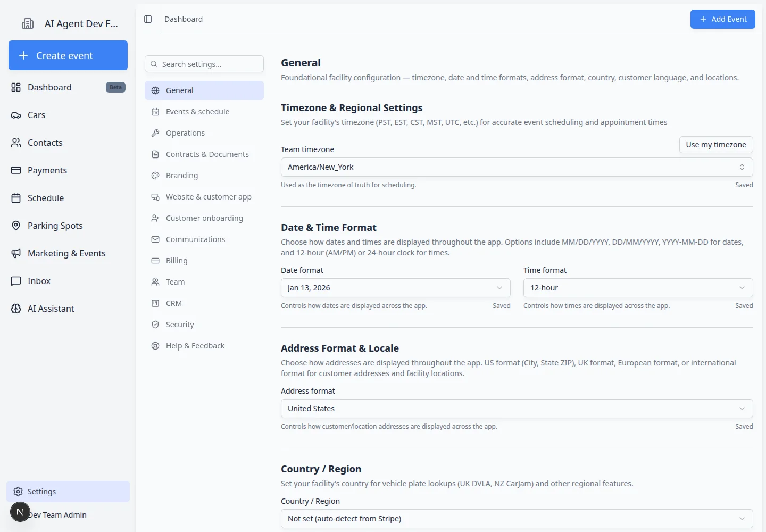This screenshot has height=532, width=766.
Task: Click the Events & schedule calendar icon
Action: click(155, 112)
